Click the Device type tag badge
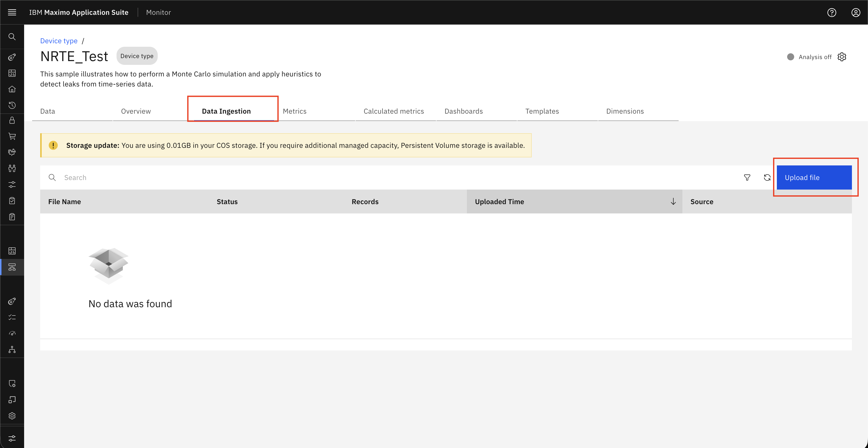This screenshot has width=868, height=448. pyautogui.click(x=137, y=56)
